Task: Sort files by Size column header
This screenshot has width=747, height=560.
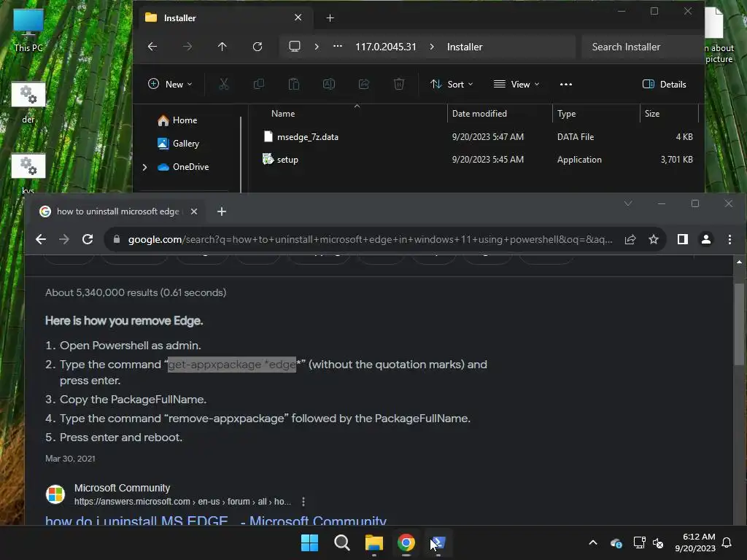Action: [x=651, y=114]
